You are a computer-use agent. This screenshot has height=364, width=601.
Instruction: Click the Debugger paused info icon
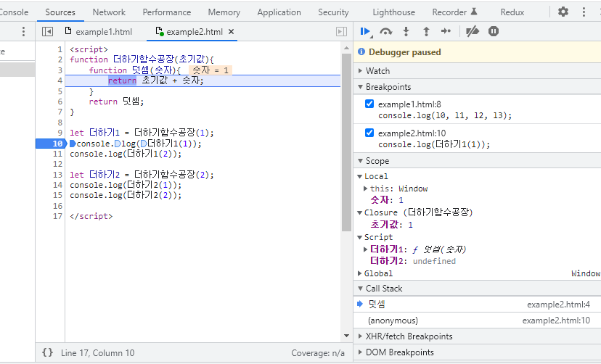pos(361,51)
